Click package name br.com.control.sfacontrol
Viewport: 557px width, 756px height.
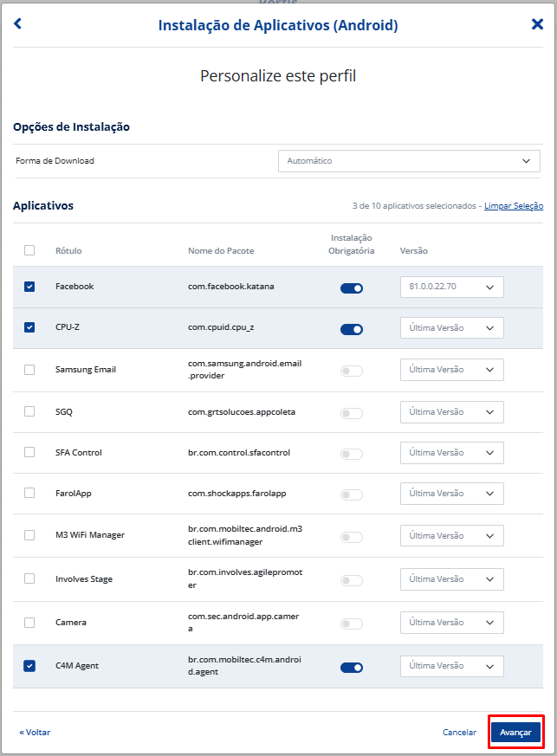[239, 453]
